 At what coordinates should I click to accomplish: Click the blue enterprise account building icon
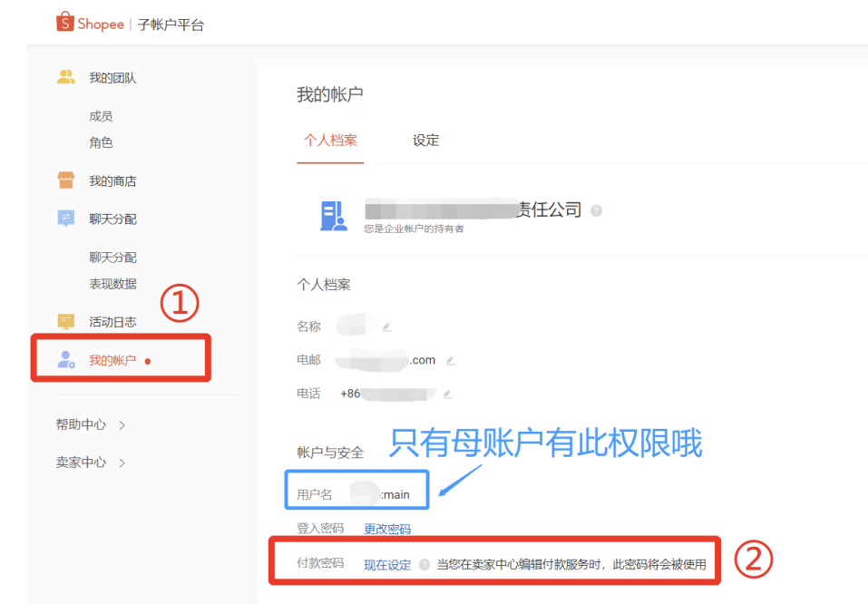(x=335, y=215)
